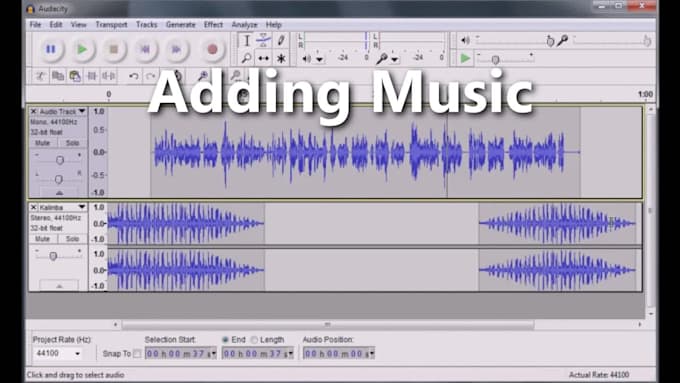The image size is (680, 383).
Task: Open the Edit menu
Action: click(x=56, y=25)
